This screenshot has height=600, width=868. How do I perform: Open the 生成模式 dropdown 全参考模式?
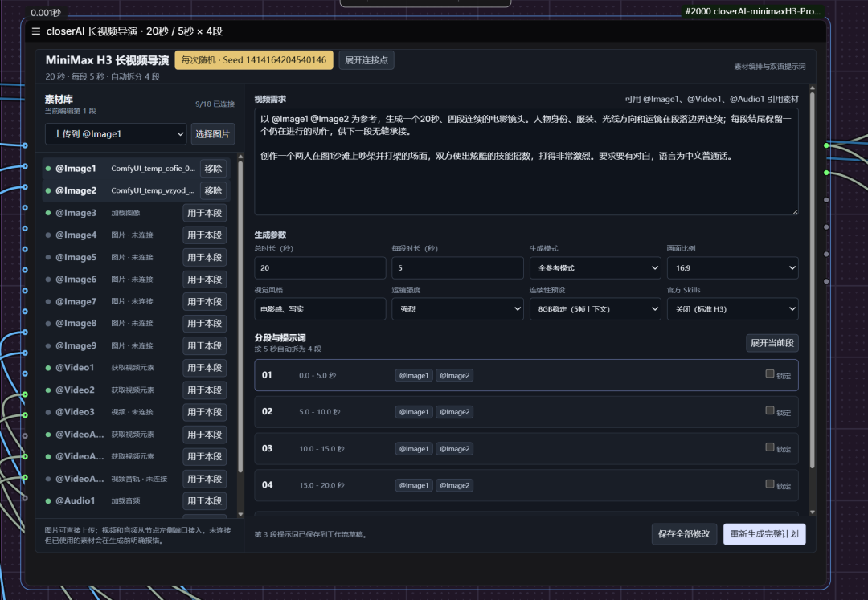click(595, 267)
